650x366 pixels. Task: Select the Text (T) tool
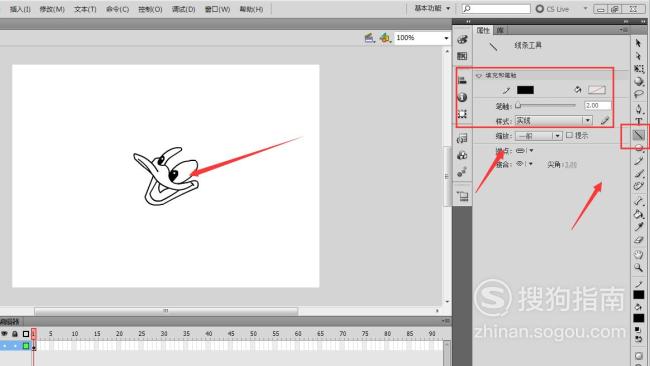638,121
